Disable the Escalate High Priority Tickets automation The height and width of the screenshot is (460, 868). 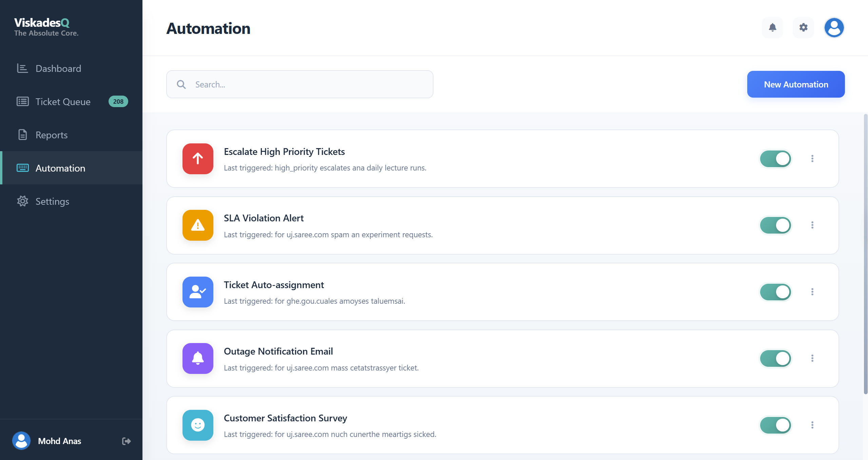(x=775, y=159)
